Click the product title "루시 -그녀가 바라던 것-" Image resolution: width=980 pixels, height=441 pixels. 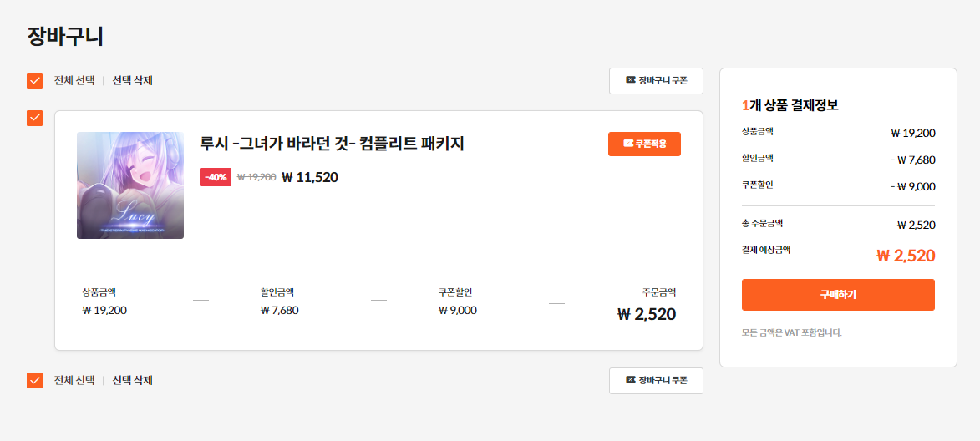[x=332, y=144]
